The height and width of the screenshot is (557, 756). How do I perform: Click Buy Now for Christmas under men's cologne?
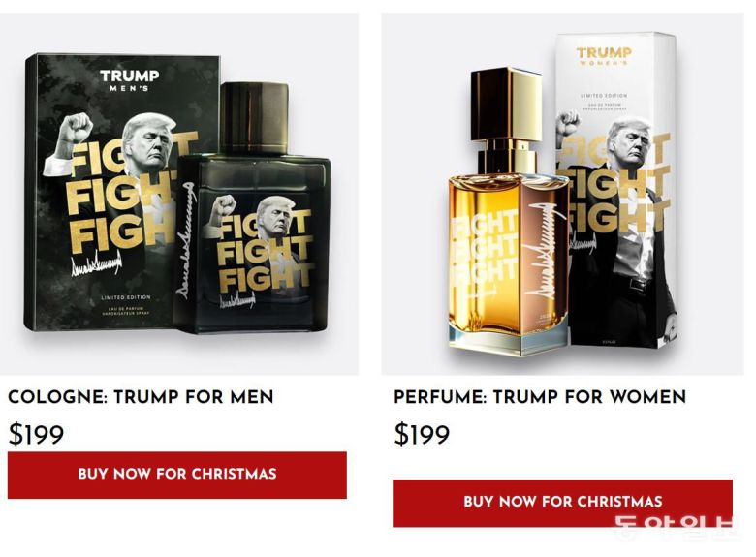(x=177, y=475)
